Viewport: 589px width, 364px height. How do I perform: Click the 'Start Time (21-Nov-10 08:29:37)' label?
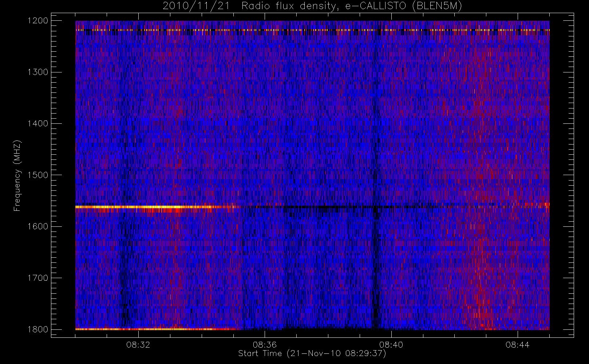pos(312,353)
